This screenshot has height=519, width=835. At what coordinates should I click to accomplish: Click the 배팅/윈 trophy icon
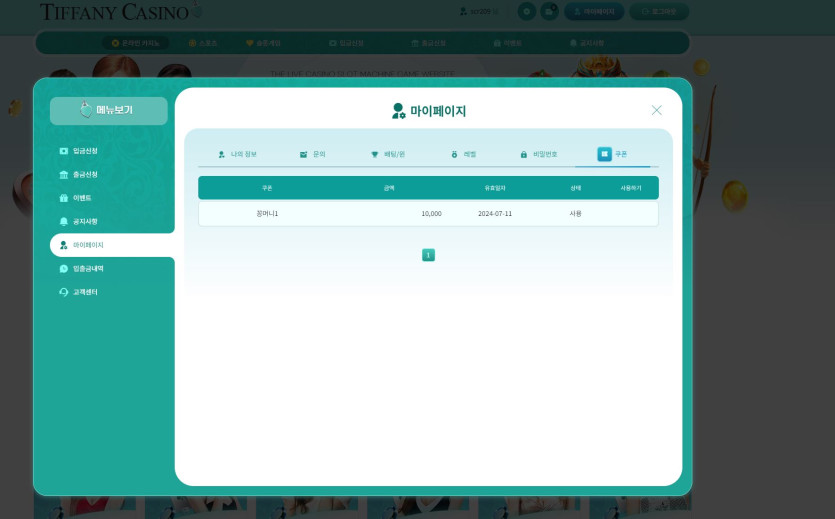(x=375, y=155)
